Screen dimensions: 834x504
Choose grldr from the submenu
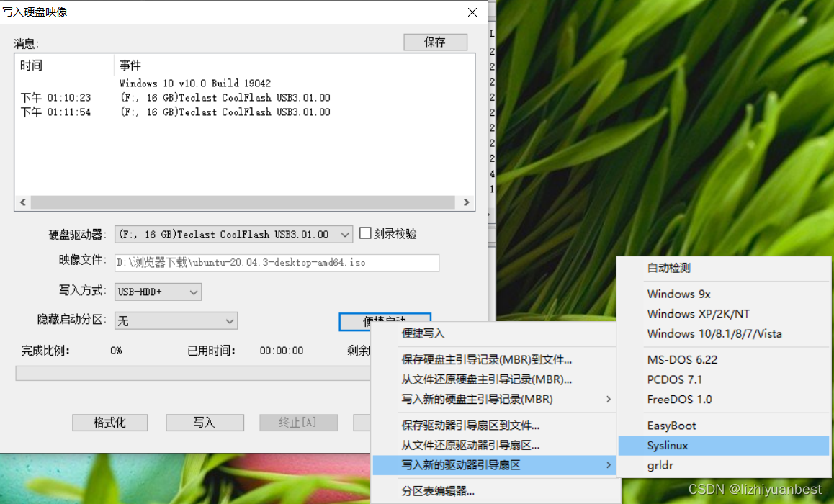tap(723, 465)
